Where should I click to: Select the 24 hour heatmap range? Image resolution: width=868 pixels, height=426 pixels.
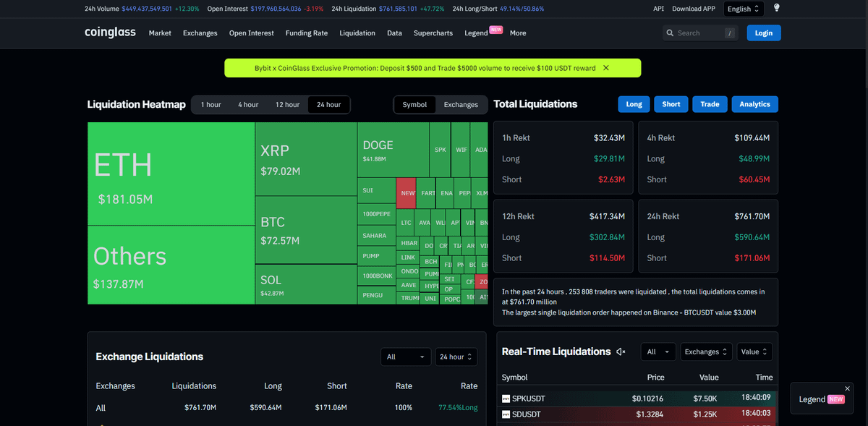329,105
